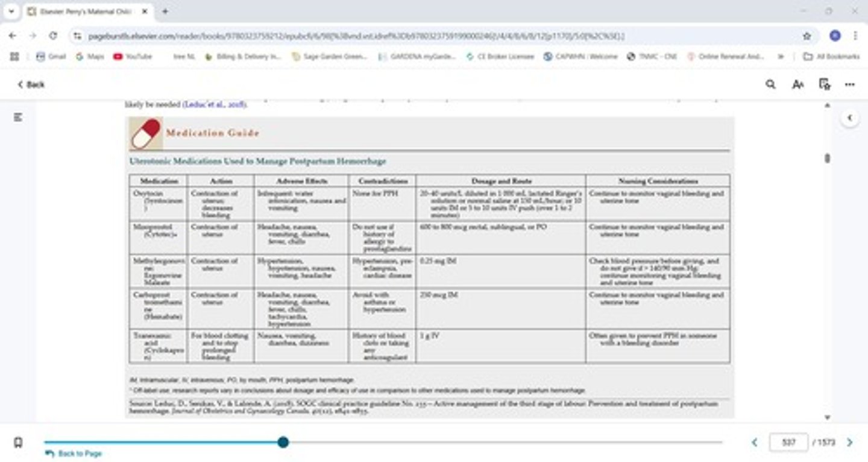Open the Maps bookmark
The height and width of the screenshot is (462, 868).
pyautogui.click(x=90, y=56)
